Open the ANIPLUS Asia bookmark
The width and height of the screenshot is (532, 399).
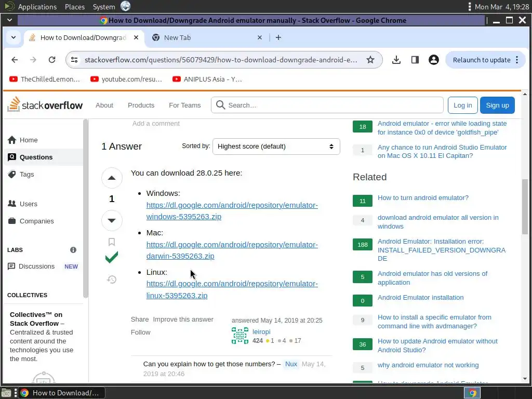coord(207,79)
